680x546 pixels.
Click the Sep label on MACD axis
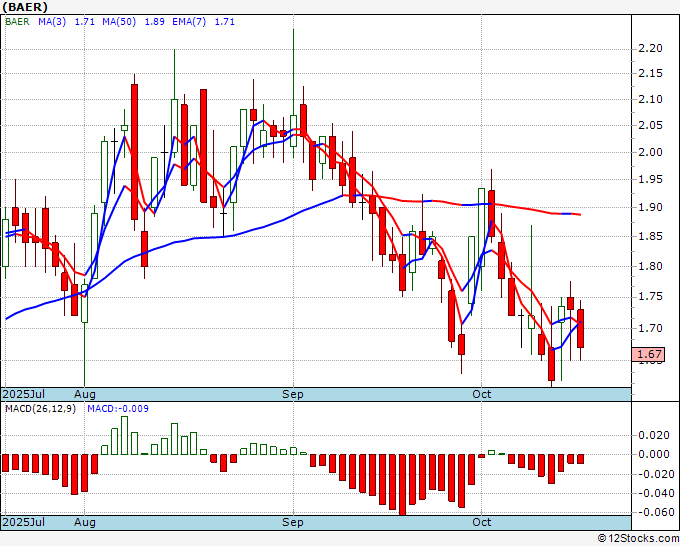point(293,522)
